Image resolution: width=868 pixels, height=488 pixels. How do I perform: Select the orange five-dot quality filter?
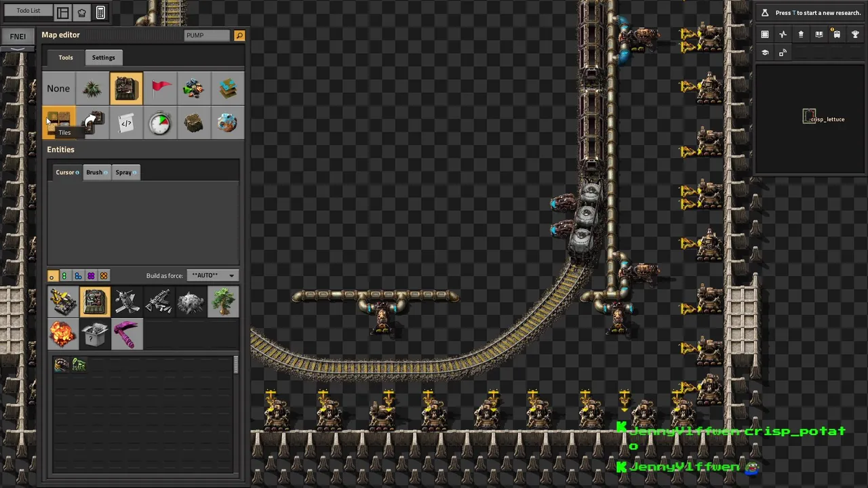pos(104,276)
